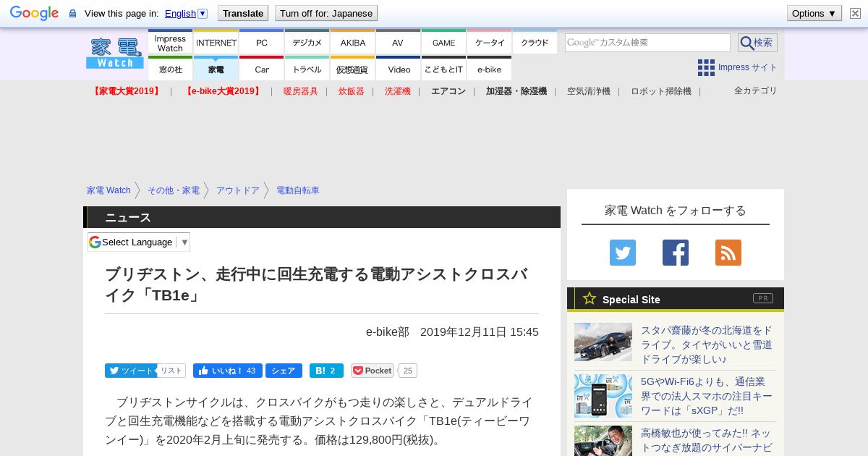Screen dimensions: 868x456
Task: Go to 加湿器・除湿機 category
Action: click(516, 91)
